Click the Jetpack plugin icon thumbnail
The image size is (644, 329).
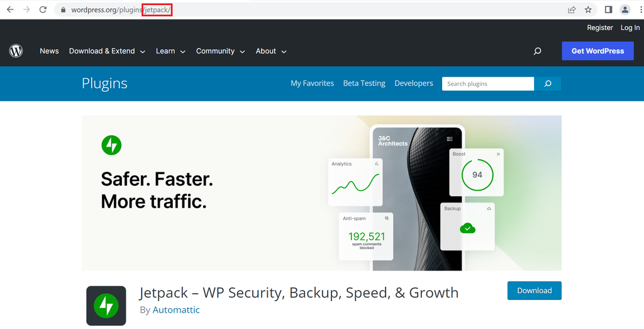(106, 306)
